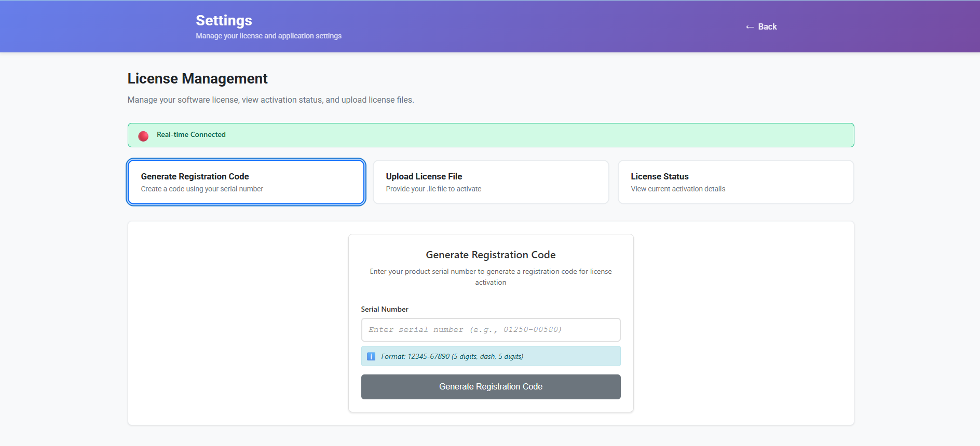
Task: Click header subtitle about license and application settings
Action: (268, 36)
